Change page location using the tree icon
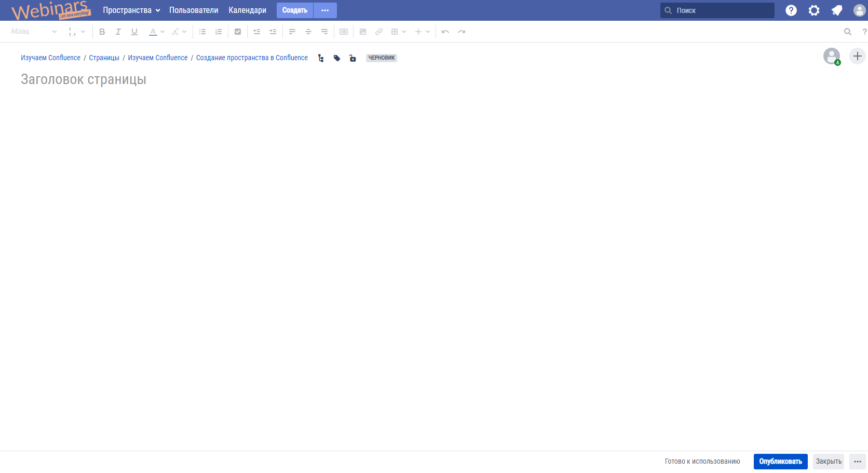 pos(321,58)
